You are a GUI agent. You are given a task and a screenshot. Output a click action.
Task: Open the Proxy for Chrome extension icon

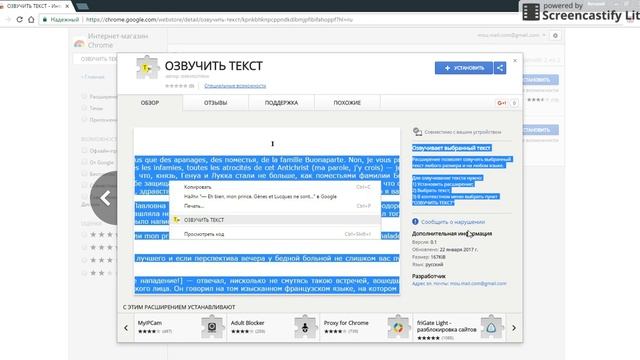(398, 327)
